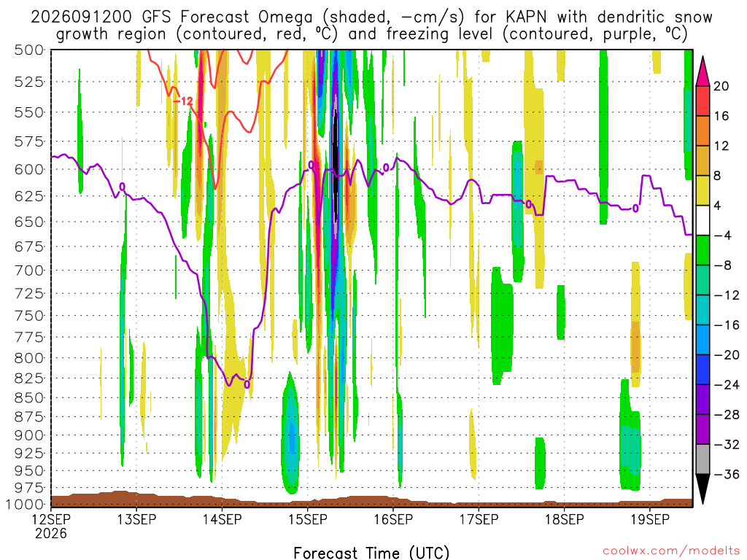Click the green color bar segment below -4

tap(703, 250)
